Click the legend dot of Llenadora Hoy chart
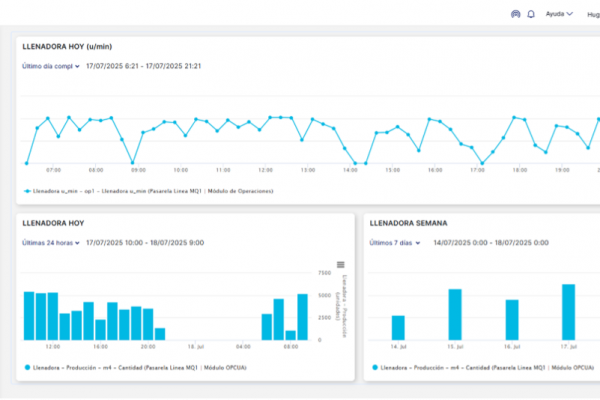Viewport: 600px width, 400px height. point(27,368)
